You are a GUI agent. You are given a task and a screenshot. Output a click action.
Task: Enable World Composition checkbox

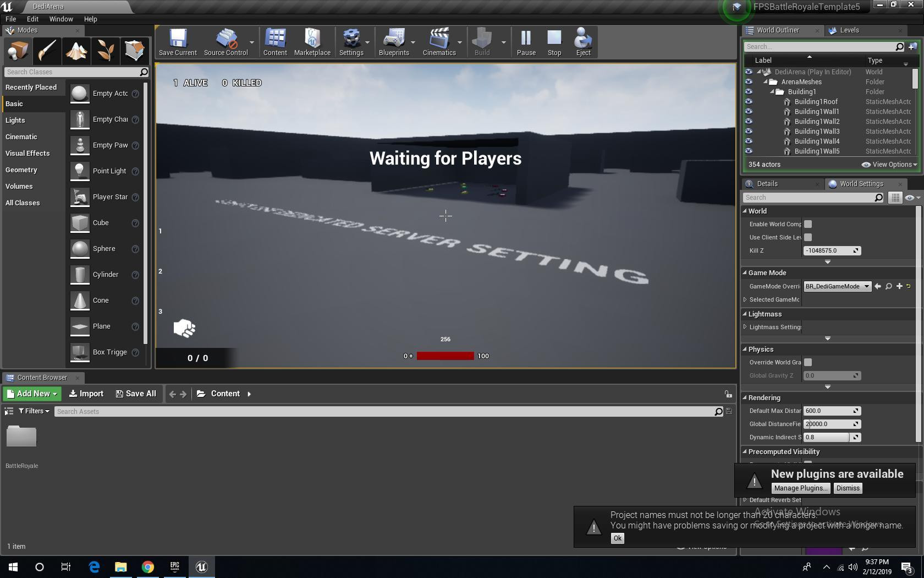click(808, 224)
